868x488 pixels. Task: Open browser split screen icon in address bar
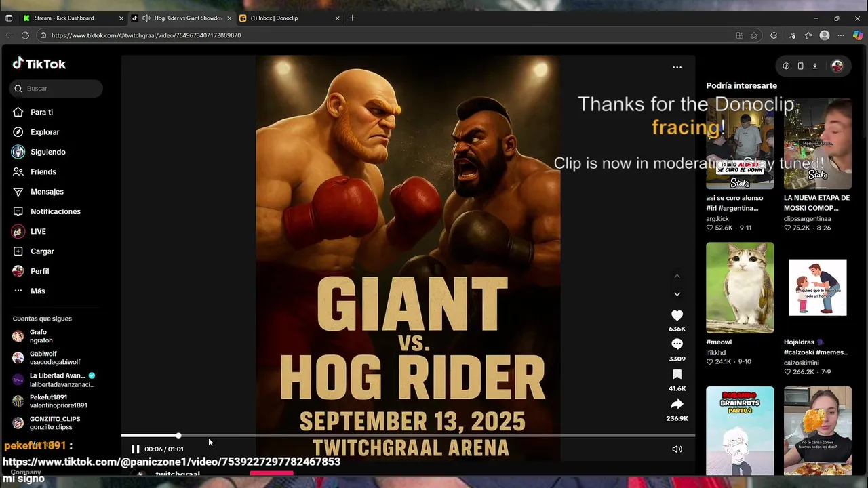739,35
